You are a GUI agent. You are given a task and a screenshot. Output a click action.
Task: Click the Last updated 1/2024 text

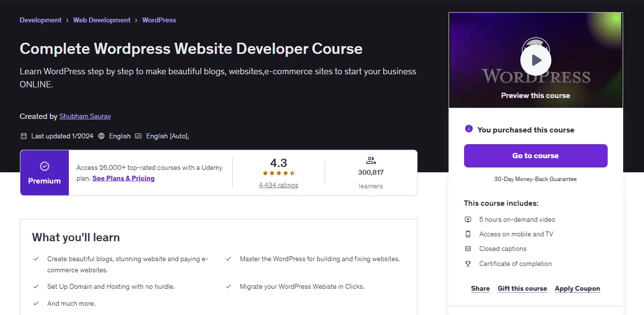[62, 136]
